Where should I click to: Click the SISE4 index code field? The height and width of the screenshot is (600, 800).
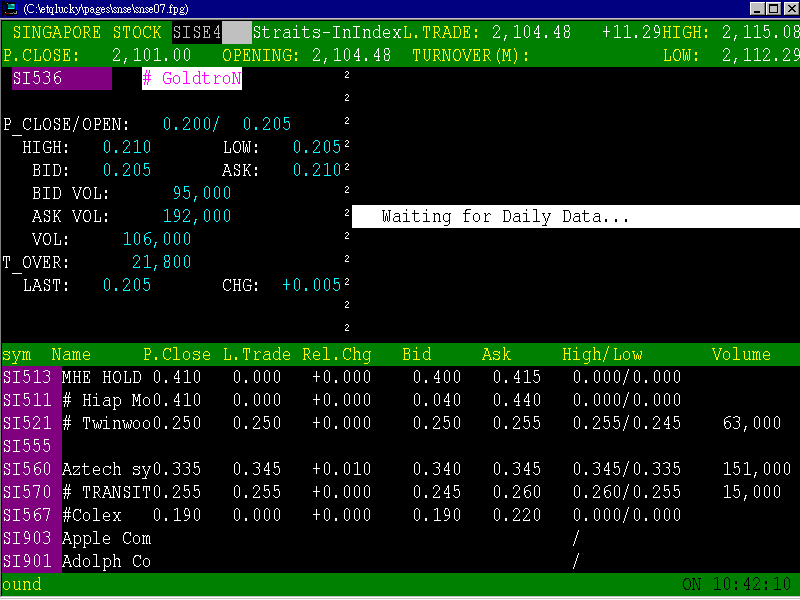(197, 32)
